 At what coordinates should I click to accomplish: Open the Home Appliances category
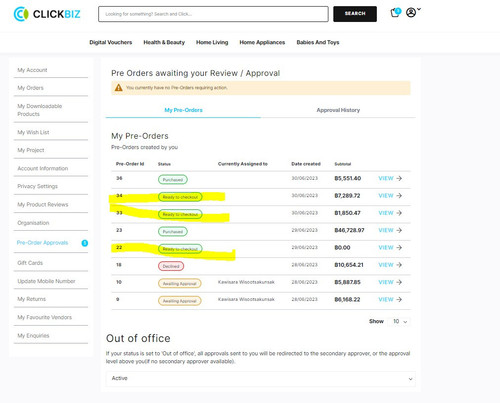pyautogui.click(x=262, y=42)
